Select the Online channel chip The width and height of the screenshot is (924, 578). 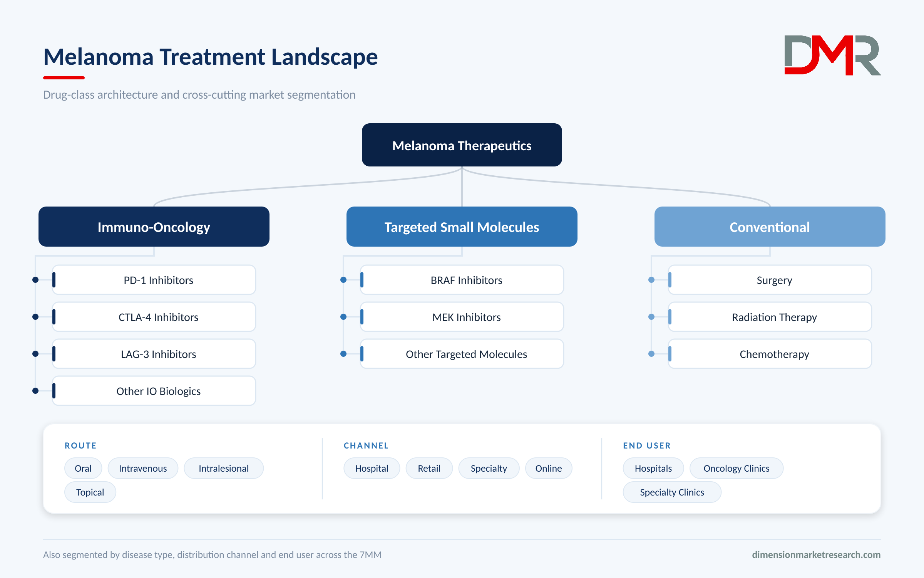click(x=549, y=468)
